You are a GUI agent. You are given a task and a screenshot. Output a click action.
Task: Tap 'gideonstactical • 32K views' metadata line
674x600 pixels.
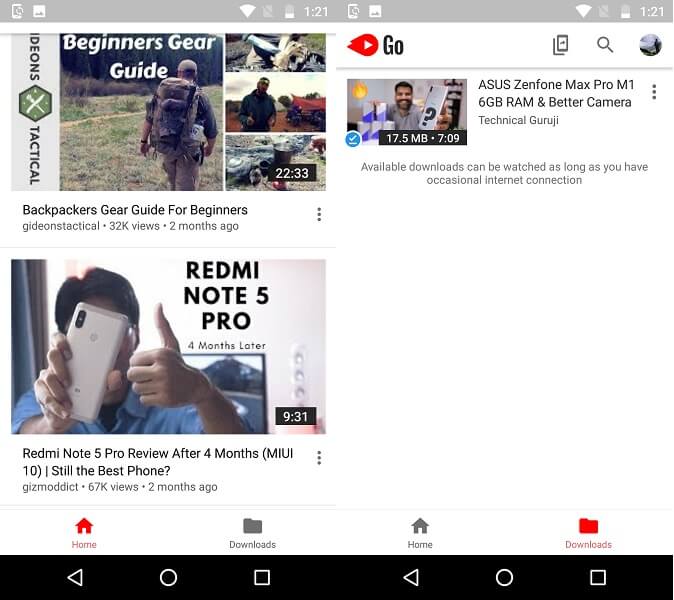pos(131,226)
